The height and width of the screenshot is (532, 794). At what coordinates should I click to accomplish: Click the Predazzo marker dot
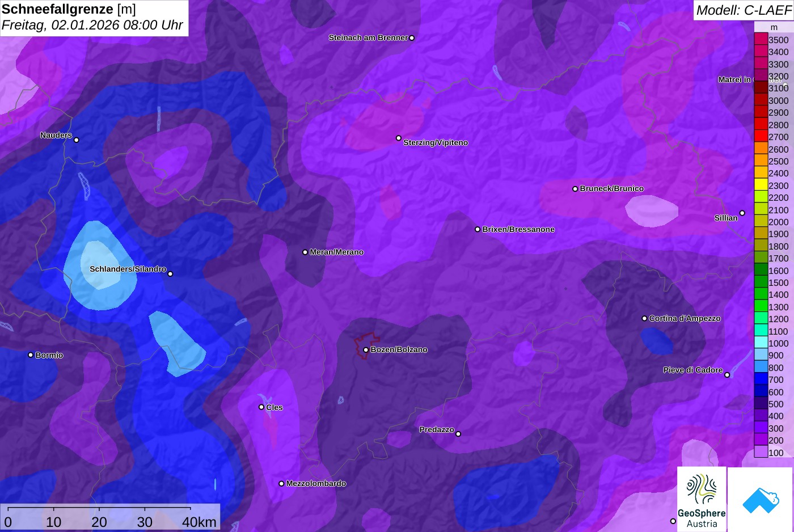[458, 434]
